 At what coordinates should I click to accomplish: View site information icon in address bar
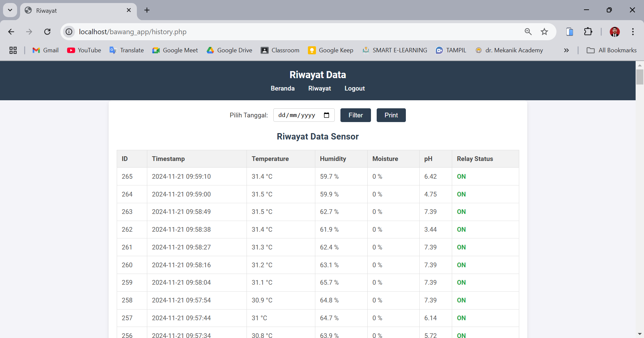(x=69, y=32)
